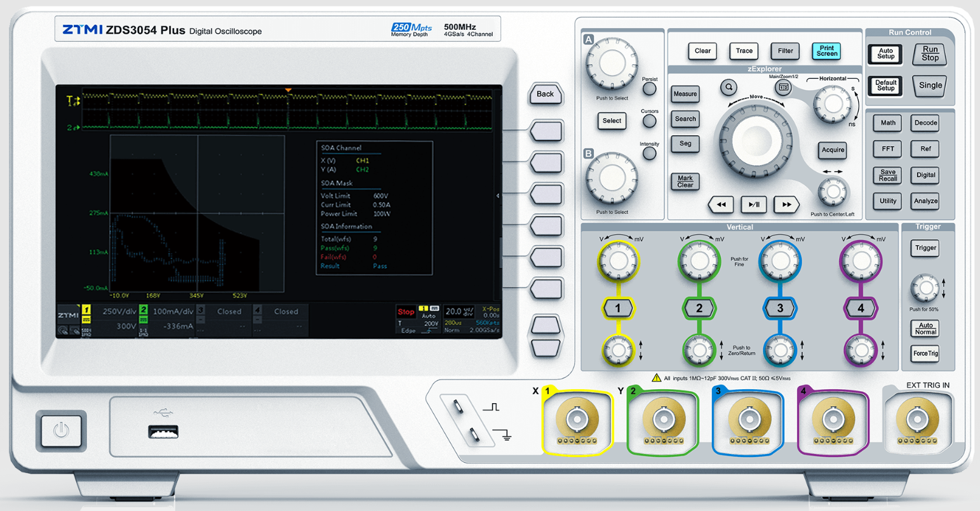Click the channel 2 BNC input connector
Image resolution: width=980 pixels, height=511 pixels.
(x=664, y=420)
